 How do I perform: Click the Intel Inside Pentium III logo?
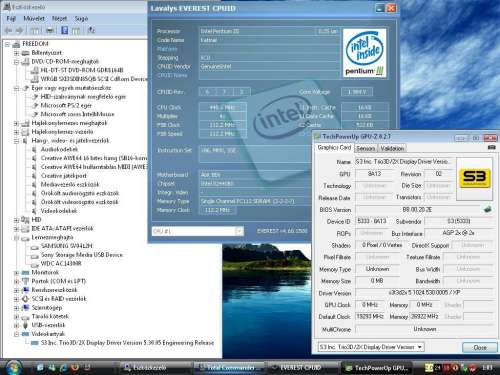[x=365, y=53]
